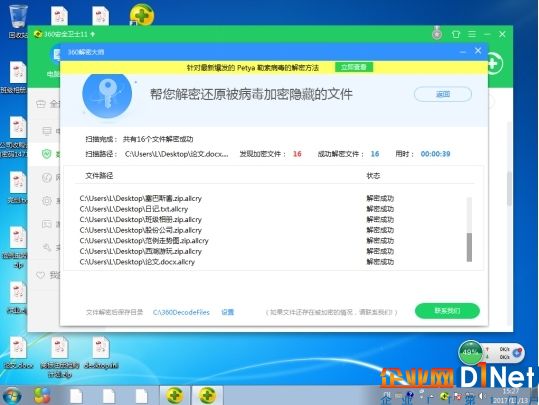The image size is (539, 405).
Task: Click the 49% memory accelerator ball
Action: pos(470,352)
